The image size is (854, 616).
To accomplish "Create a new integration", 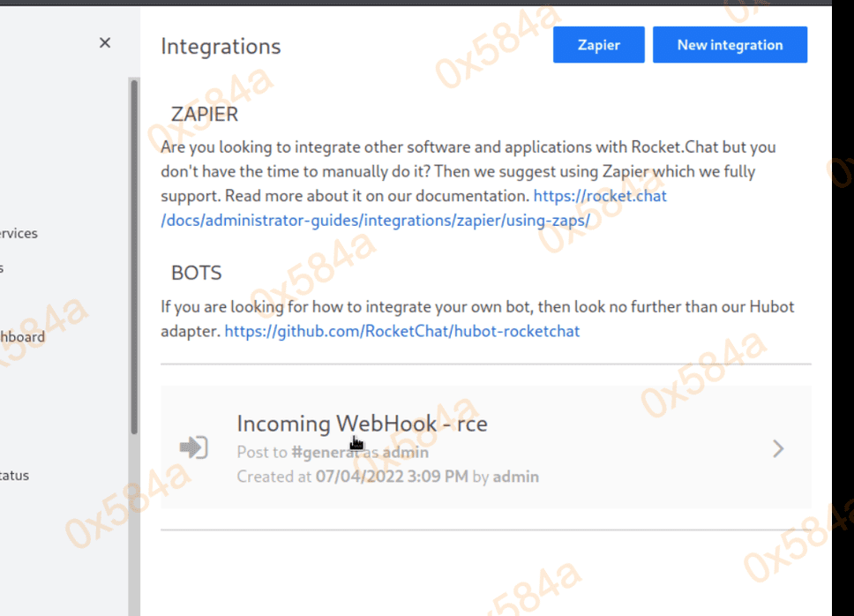I will (729, 45).
